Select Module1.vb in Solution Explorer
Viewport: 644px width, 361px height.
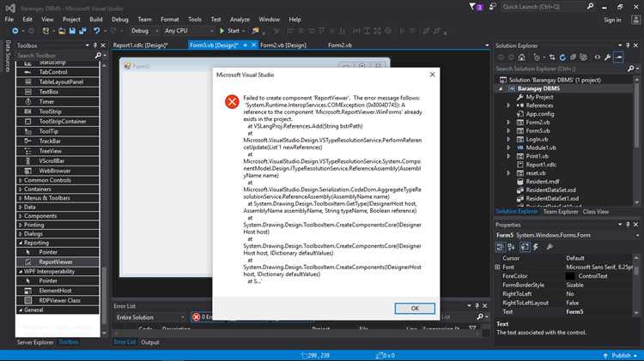(540, 147)
